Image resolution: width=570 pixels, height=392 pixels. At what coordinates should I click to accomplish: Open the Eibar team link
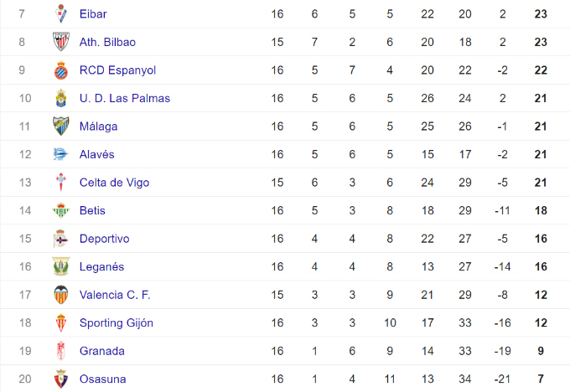(93, 13)
